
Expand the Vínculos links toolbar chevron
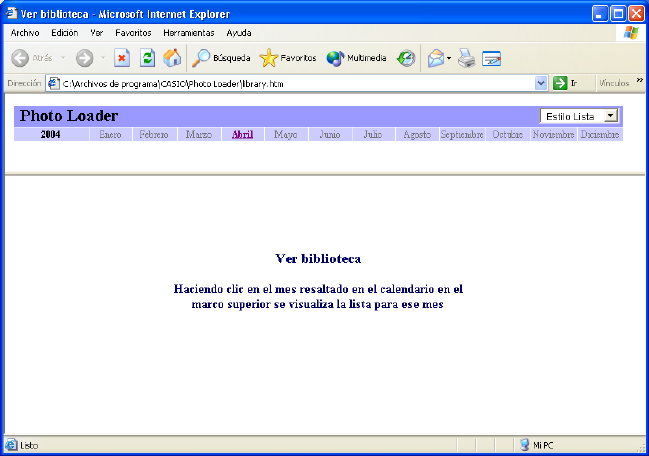[639, 82]
